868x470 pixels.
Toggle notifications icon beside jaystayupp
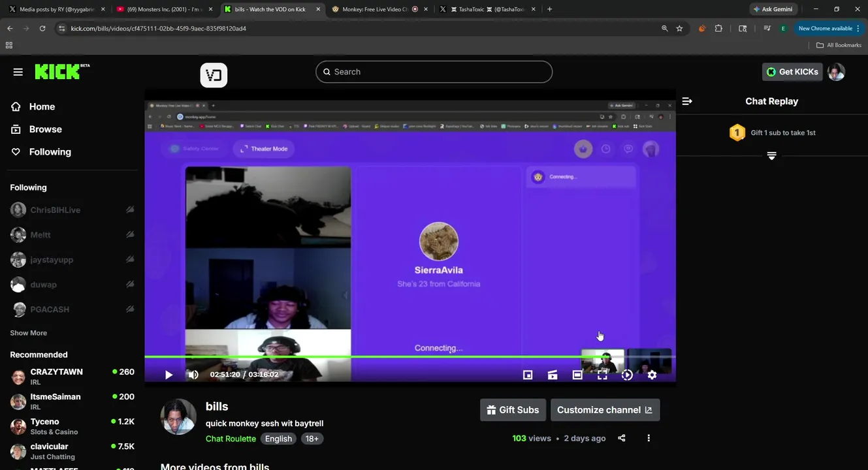point(130,260)
